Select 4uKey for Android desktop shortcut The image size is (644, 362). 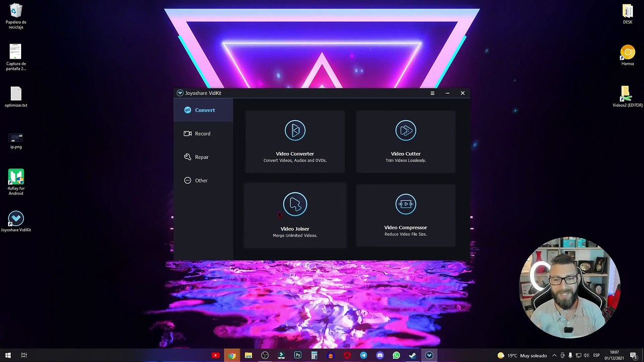16,183
